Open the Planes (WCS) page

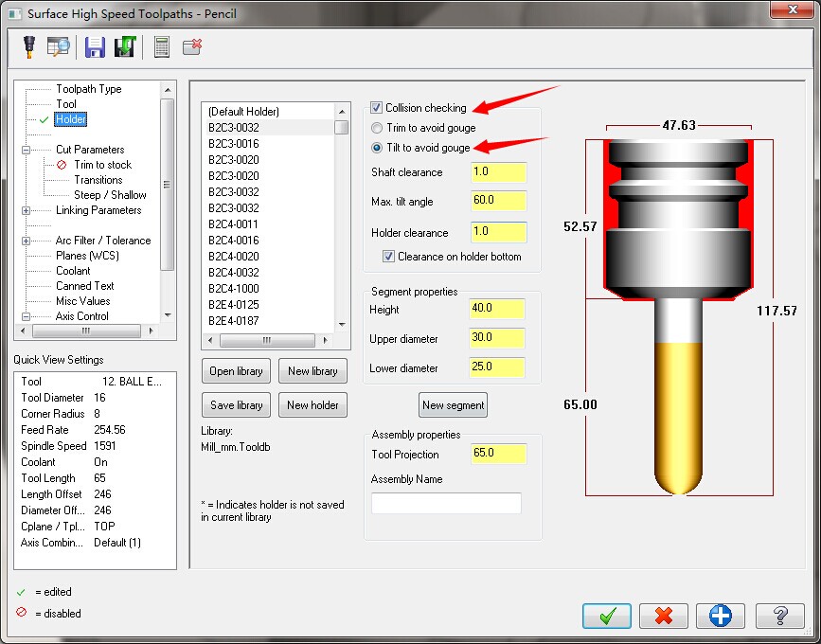click(87, 256)
